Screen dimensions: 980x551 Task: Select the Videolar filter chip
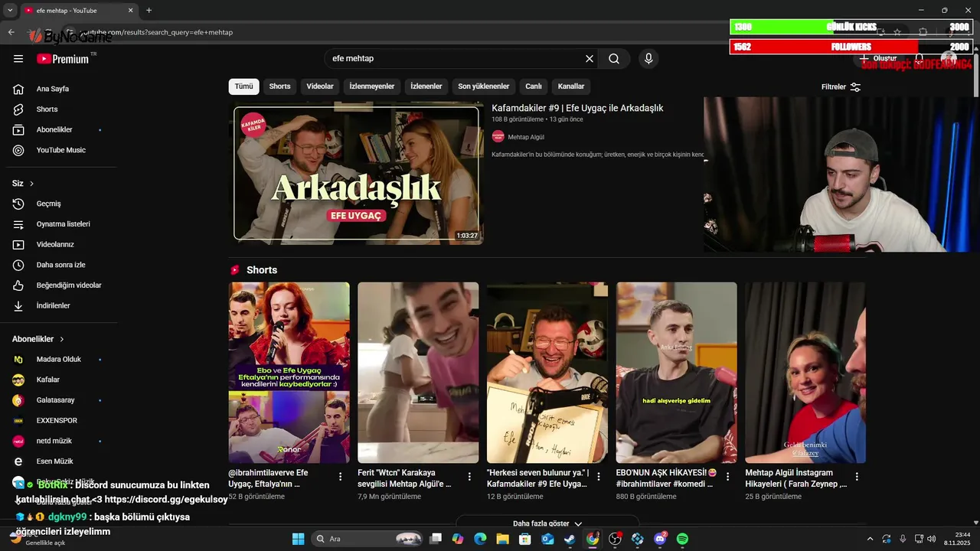pyautogui.click(x=320, y=86)
